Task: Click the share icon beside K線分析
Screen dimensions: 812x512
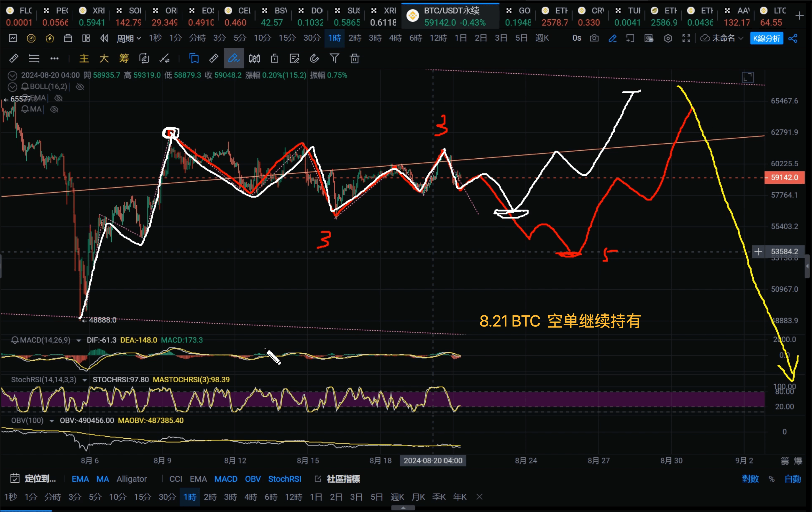Action: tap(793, 38)
